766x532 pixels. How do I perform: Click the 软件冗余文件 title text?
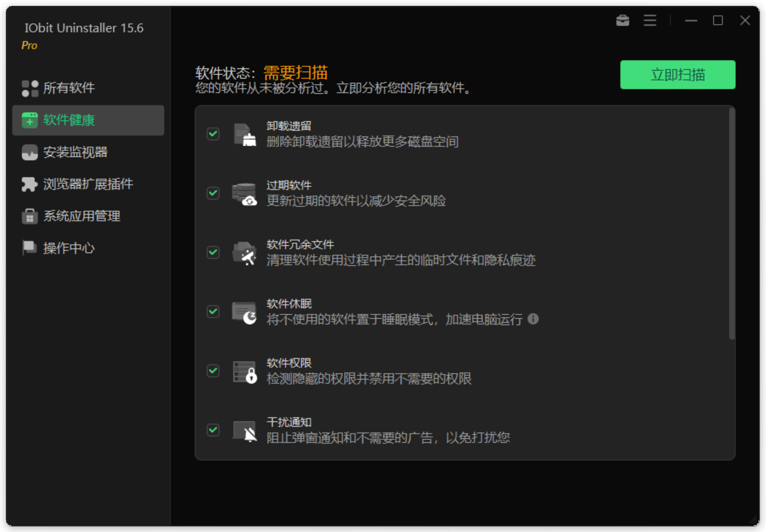coord(300,244)
